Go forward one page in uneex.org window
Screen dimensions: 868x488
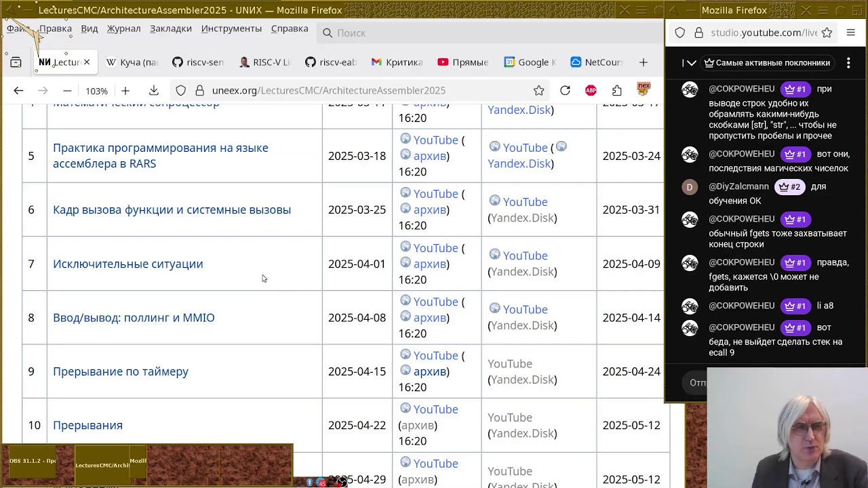42,91
